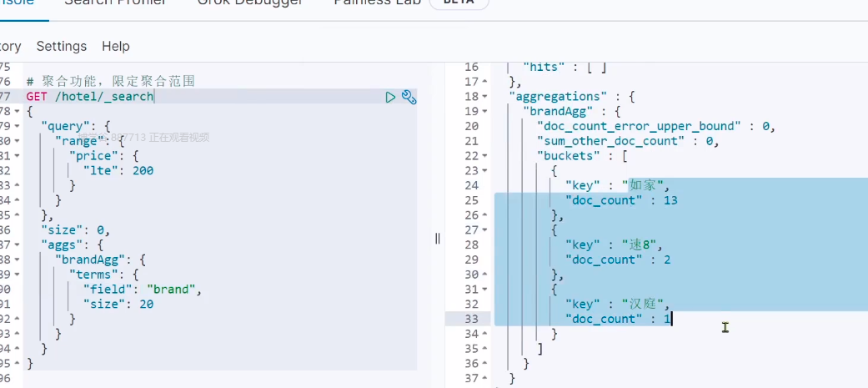
Task: Click line number 16 in response gutter
Action: pyautogui.click(x=471, y=67)
